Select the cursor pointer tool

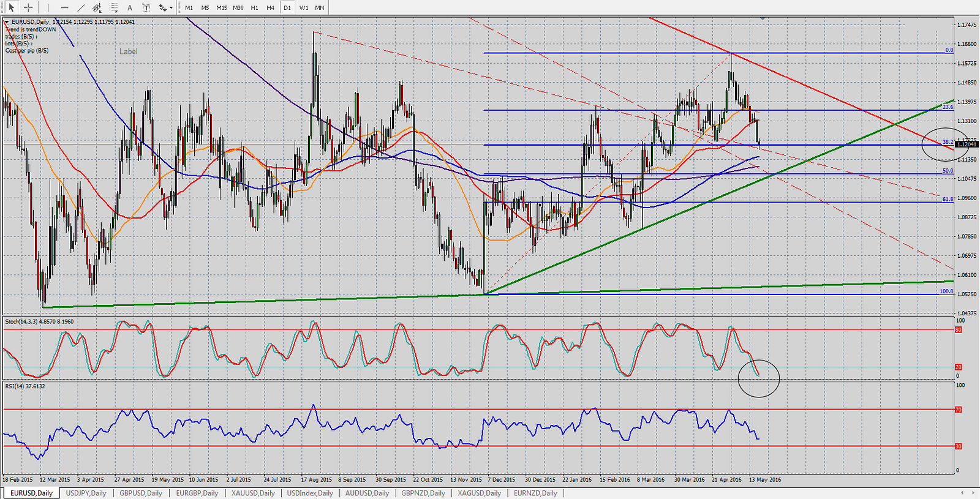pyautogui.click(x=11, y=7)
